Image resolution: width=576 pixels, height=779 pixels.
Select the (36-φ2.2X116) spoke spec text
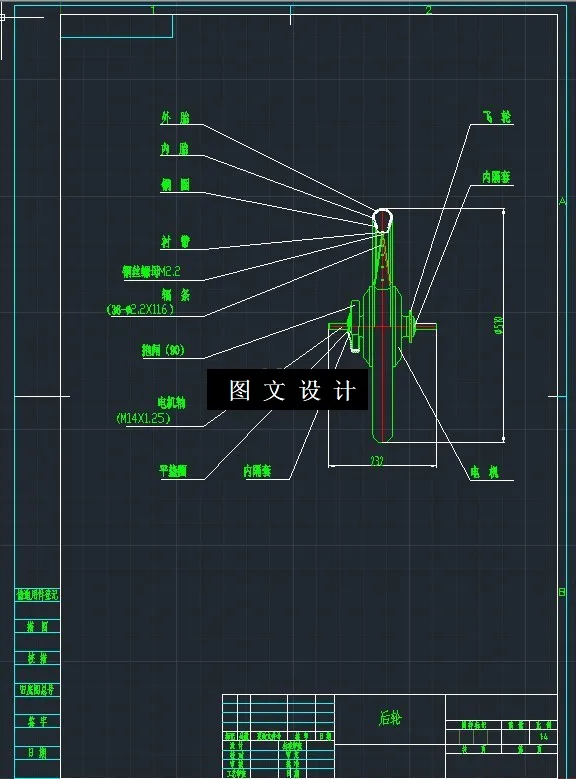(141, 309)
